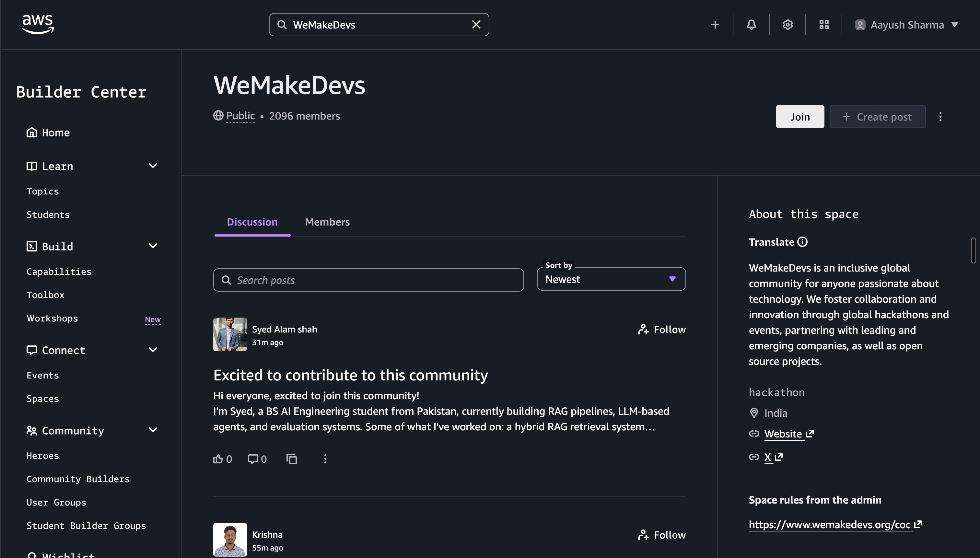Click the Translate info icon
The image size is (980, 558).
click(x=802, y=242)
